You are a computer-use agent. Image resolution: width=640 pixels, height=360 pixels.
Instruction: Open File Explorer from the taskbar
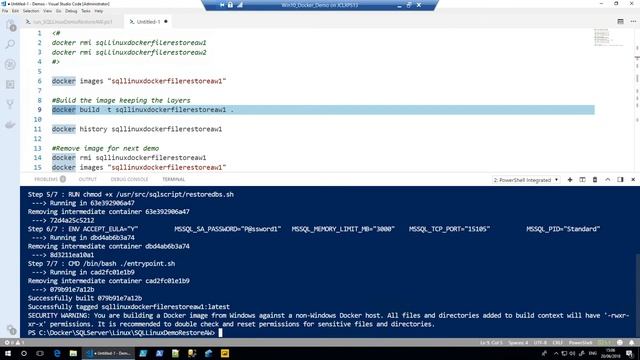[x=73, y=353]
